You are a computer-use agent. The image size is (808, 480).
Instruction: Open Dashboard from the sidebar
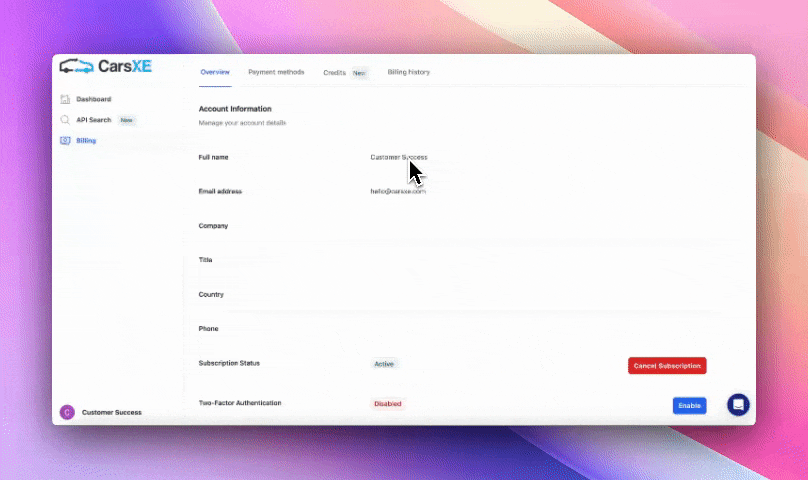pyautogui.click(x=93, y=99)
